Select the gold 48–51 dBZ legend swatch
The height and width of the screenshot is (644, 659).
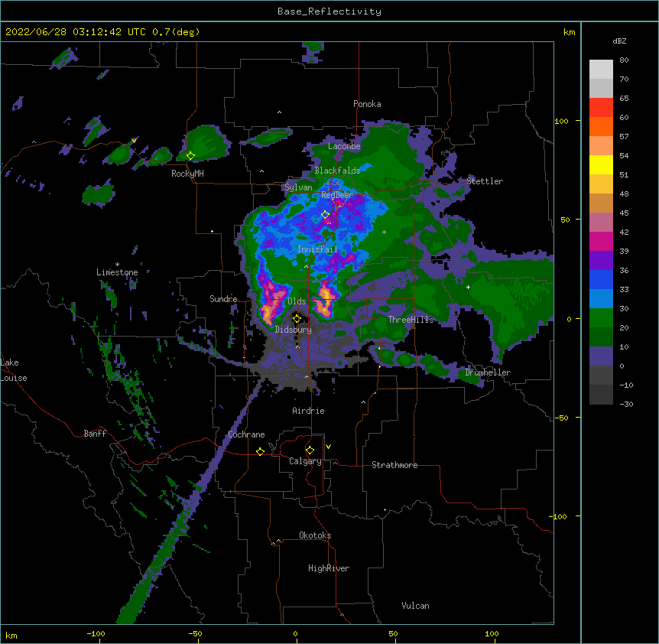(601, 184)
